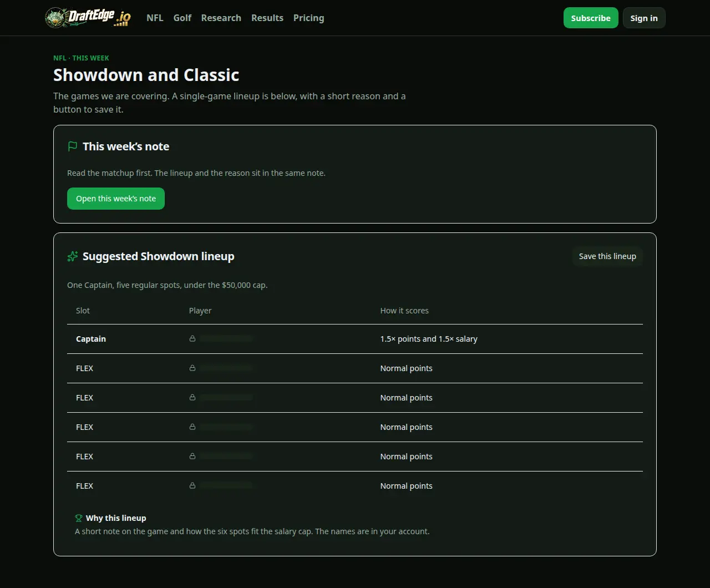This screenshot has height=588, width=710.
Task: View the Results page
Action: [267, 18]
